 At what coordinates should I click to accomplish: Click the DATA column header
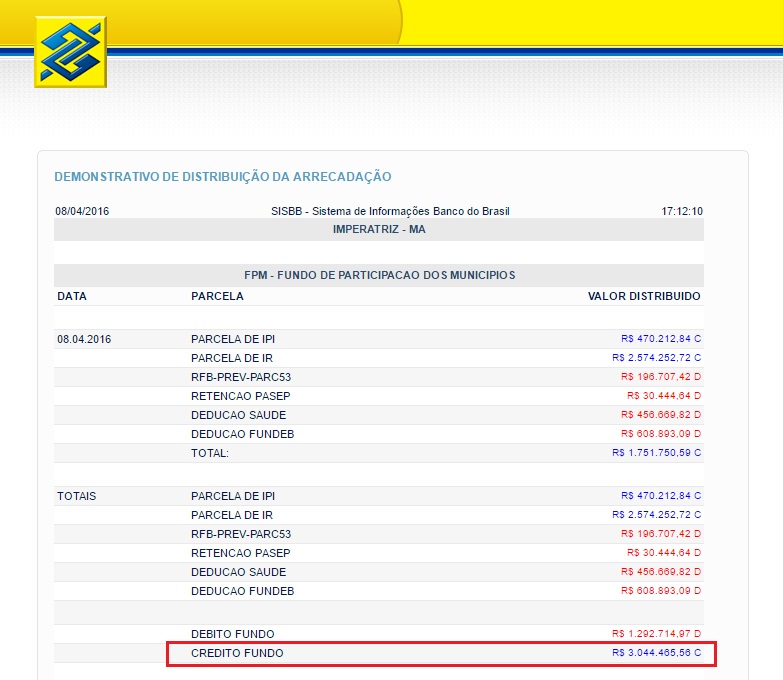pyautogui.click(x=72, y=296)
